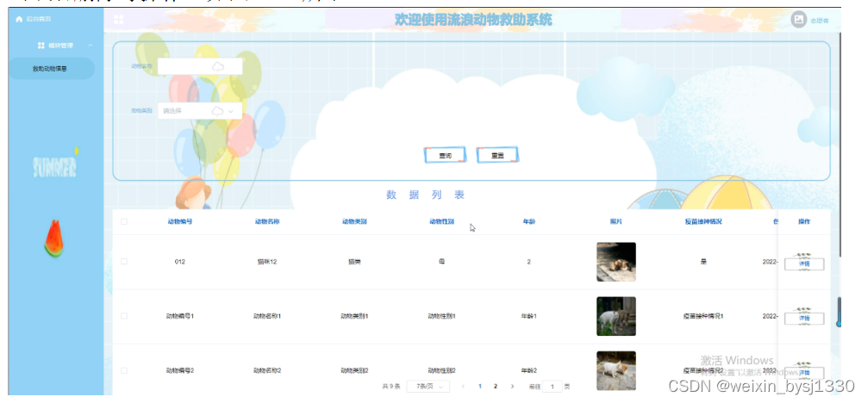This screenshot has width=868, height=403.
Task: Click the 共9条 total count text
Action: [x=390, y=387]
